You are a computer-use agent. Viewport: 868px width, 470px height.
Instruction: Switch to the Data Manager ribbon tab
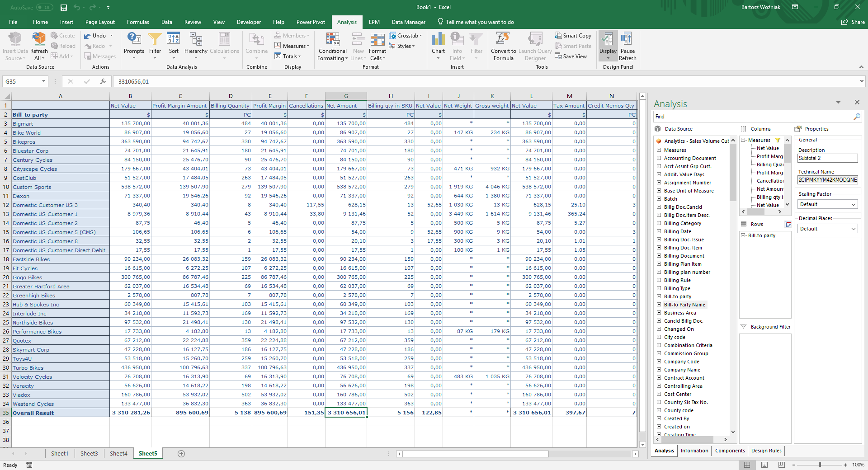click(408, 22)
